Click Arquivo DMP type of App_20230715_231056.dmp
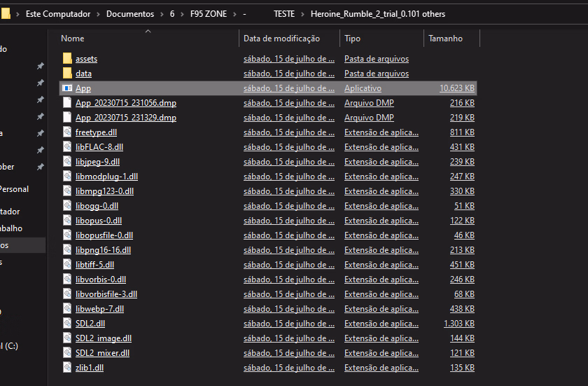This screenshot has width=588, height=386. tap(369, 103)
